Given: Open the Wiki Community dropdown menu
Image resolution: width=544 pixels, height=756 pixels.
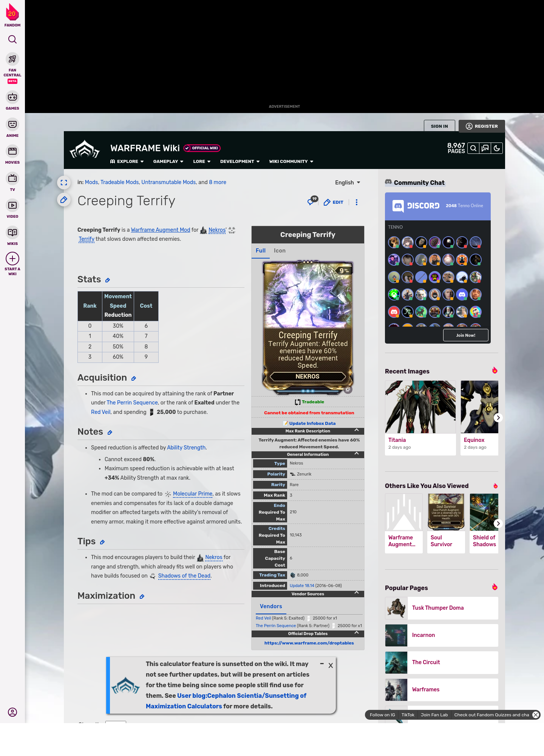Looking at the screenshot, I should [291, 161].
